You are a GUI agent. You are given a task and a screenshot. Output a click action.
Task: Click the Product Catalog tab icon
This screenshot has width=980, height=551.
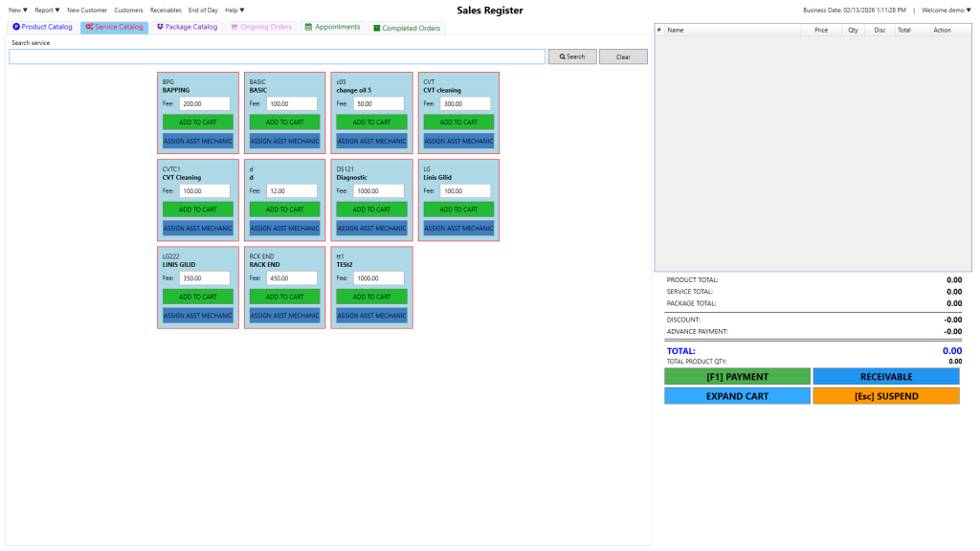(16, 27)
